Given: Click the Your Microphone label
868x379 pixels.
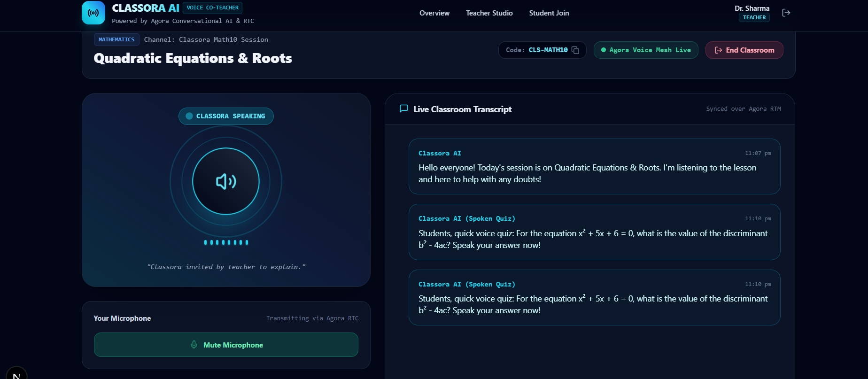Looking at the screenshot, I should pos(122,318).
